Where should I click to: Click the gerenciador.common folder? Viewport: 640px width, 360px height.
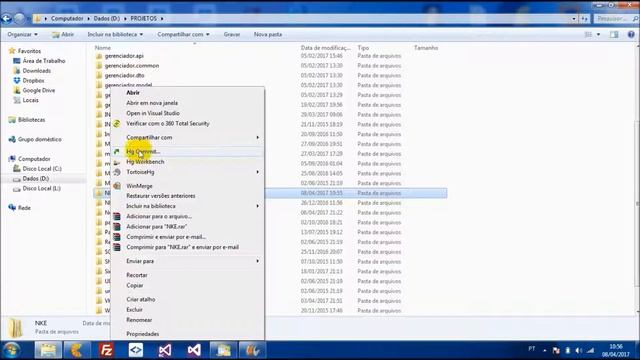coord(132,65)
